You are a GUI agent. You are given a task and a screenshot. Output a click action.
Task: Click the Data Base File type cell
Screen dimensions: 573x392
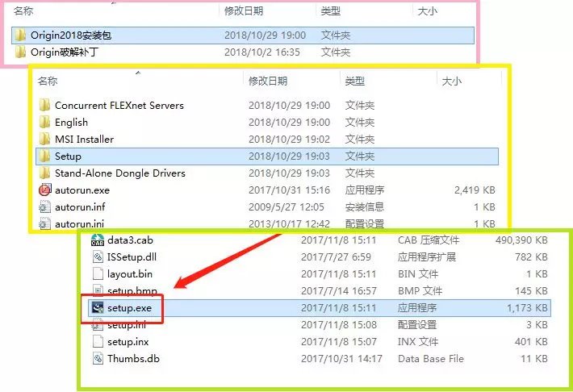[x=431, y=359]
